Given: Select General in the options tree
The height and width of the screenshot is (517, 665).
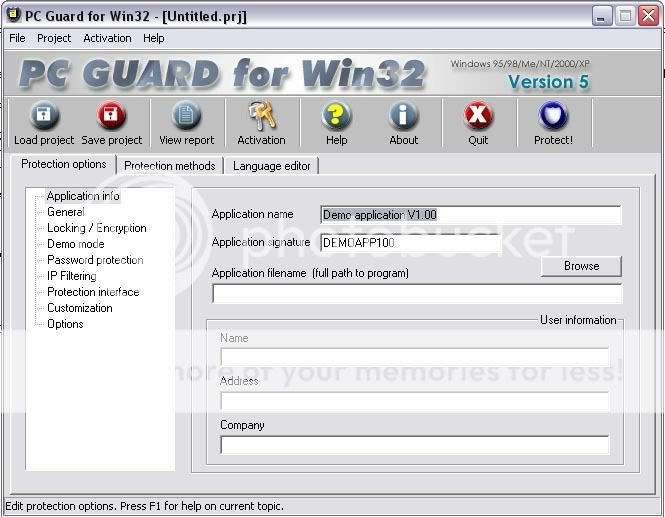Looking at the screenshot, I should [66, 212].
